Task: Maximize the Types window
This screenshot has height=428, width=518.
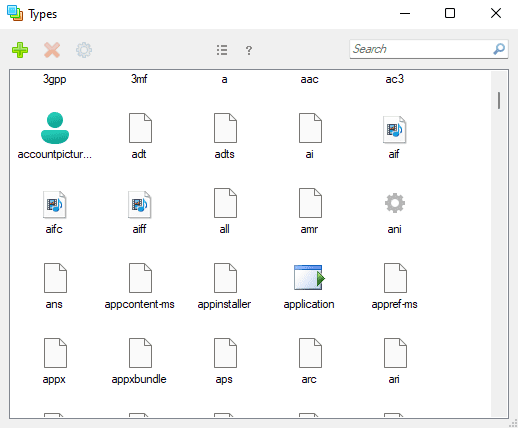Action: (450, 13)
